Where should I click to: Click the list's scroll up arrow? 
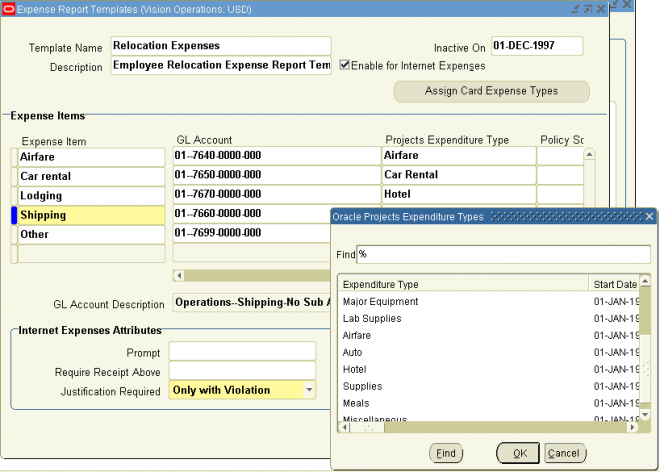click(645, 280)
